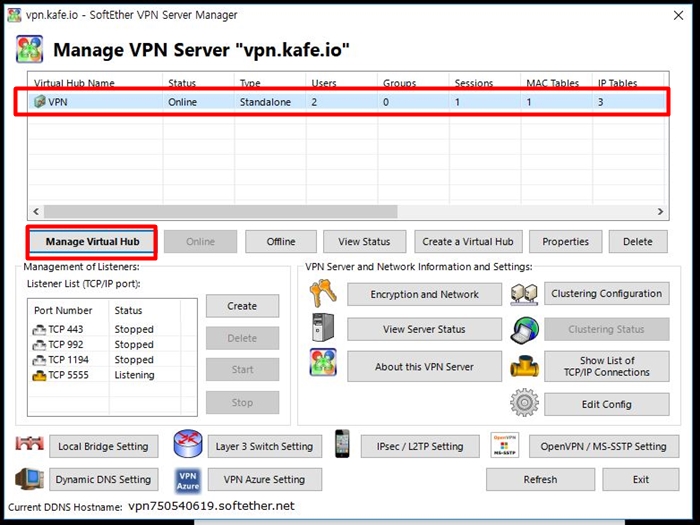700x525 pixels.
Task: Click the gear icon beside Edit Config
Action: coord(524,402)
